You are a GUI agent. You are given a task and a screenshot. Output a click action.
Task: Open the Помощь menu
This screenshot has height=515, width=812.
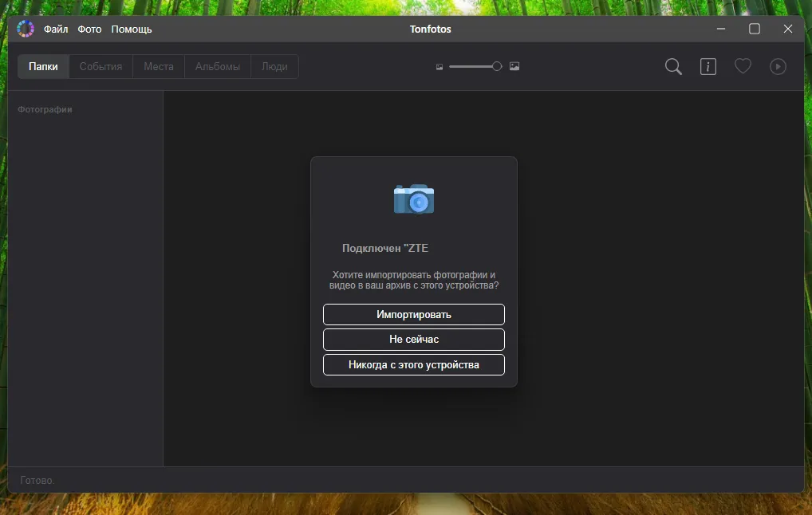(132, 29)
